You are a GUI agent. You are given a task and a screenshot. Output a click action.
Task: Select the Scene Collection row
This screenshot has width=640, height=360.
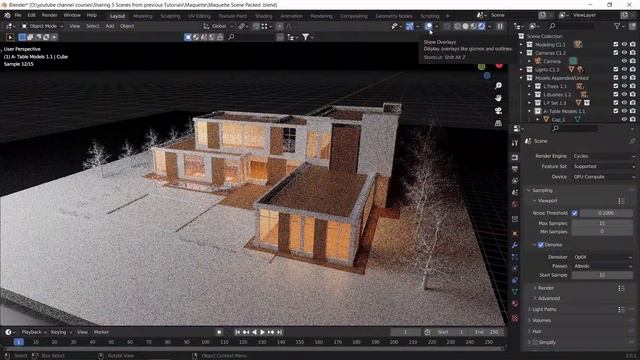click(544, 36)
